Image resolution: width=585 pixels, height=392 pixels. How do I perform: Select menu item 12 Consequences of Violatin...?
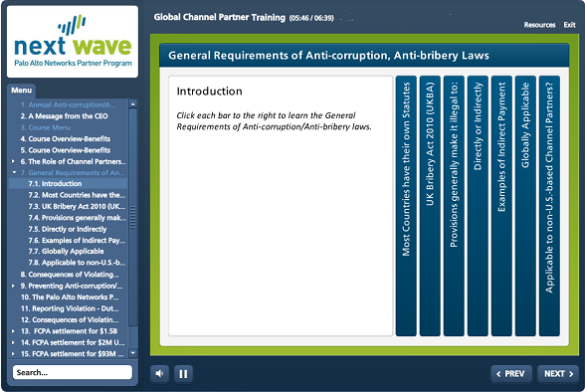(x=69, y=319)
